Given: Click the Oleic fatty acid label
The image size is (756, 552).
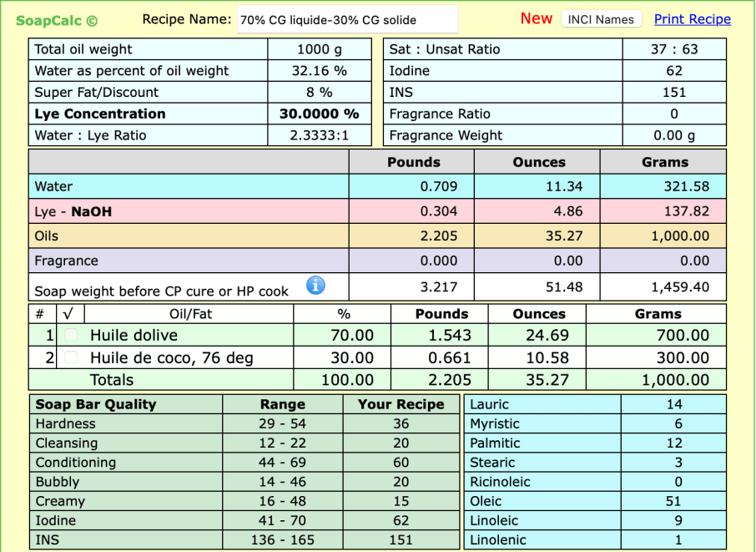Looking at the screenshot, I should coord(486,501).
